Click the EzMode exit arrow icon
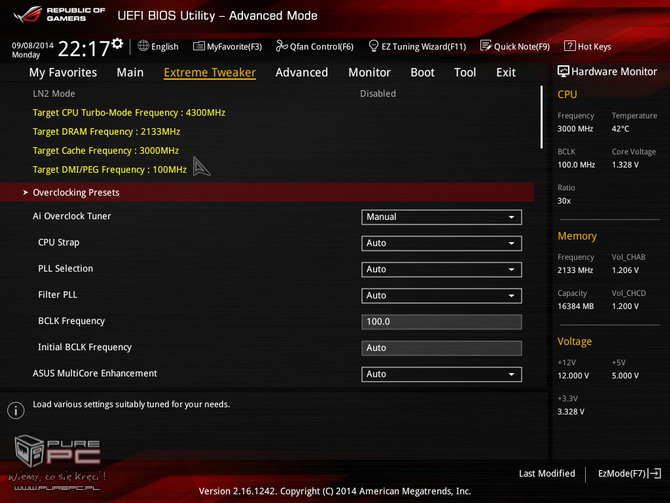Image resolution: width=670 pixels, height=503 pixels. pos(655,474)
